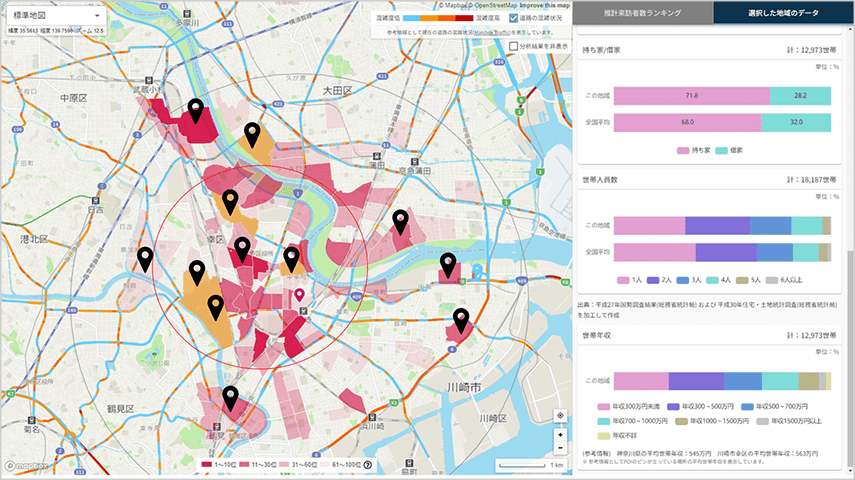Select the 選択した地域のデータ tab
The width and height of the screenshot is (855, 480).
(784, 12)
